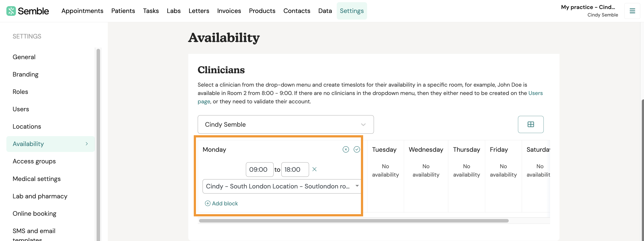Image resolution: width=644 pixels, height=241 pixels.
Task: Open the hamburger menu icon
Action: 632,11
